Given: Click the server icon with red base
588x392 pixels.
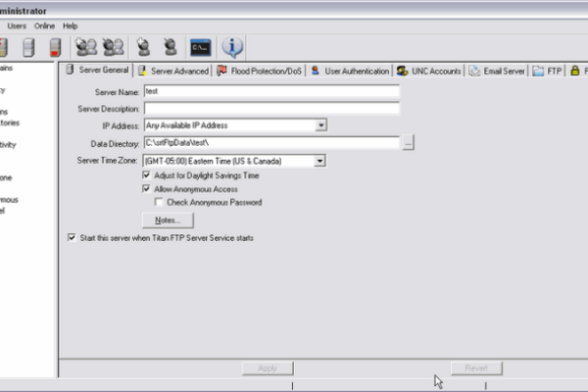Looking at the screenshot, I should pos(55,48).
